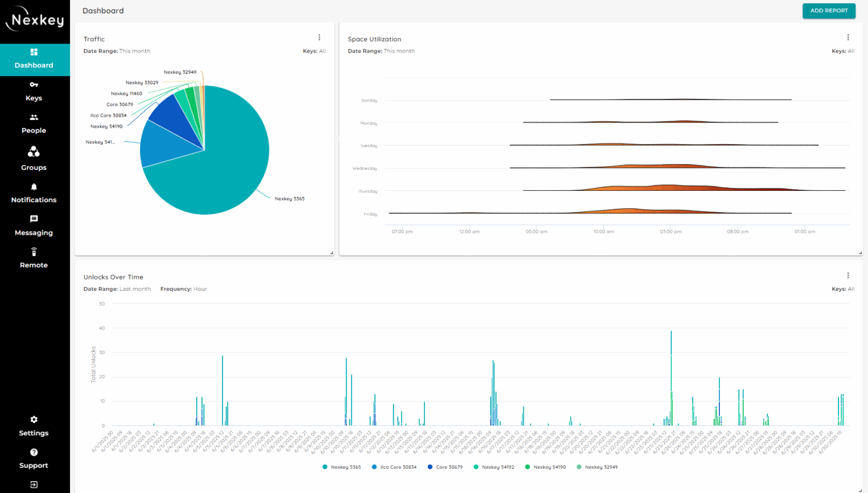Toggle the Core 30679 legend item

tap(445, 467)
